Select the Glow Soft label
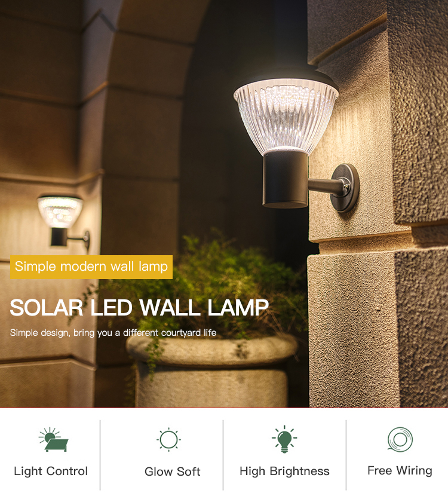Image resolution: width=448 pixels, height=499 pixels. 172,472
